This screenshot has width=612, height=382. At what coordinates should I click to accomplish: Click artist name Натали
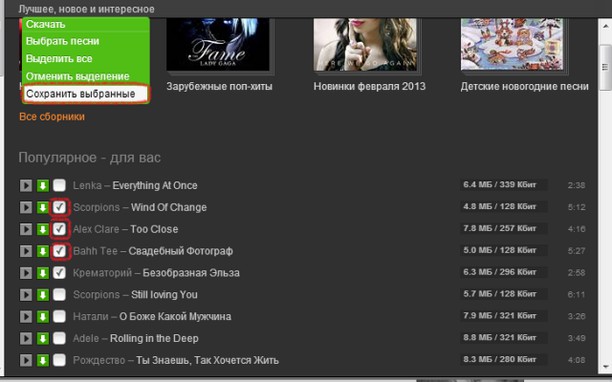[91, 316]
